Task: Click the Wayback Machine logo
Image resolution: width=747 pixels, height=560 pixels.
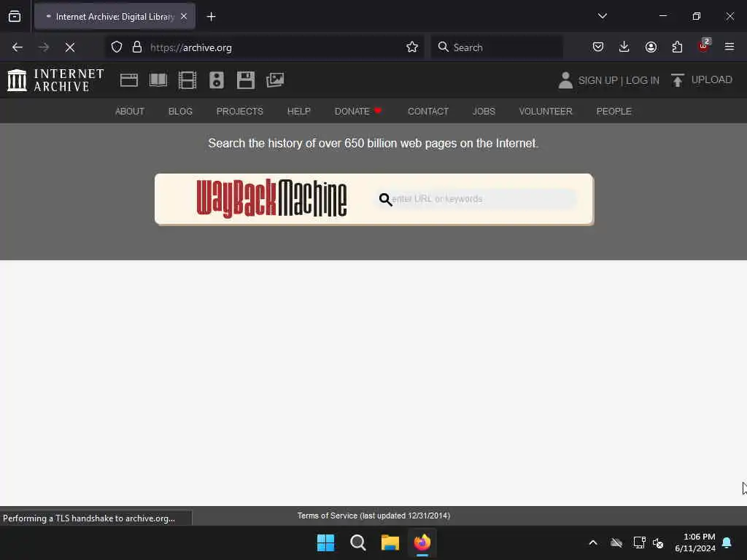Action: click(x=271, y=198)
